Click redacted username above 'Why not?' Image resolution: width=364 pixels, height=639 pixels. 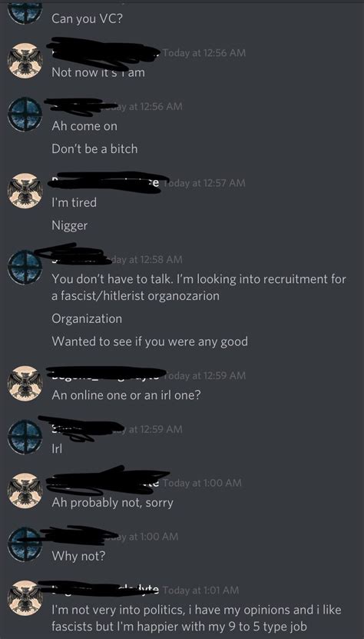tap(79, 535)
